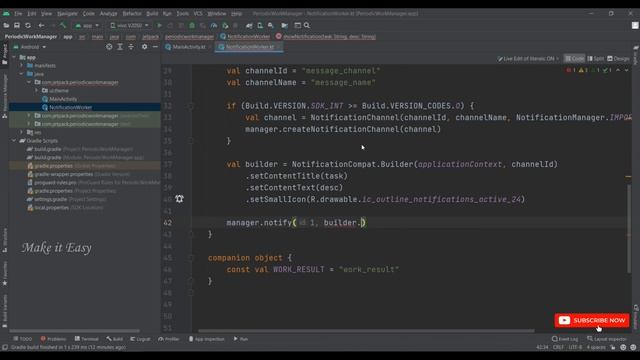Open the device selector dropdown
640x360 pixels.
[x=129, y=25]
